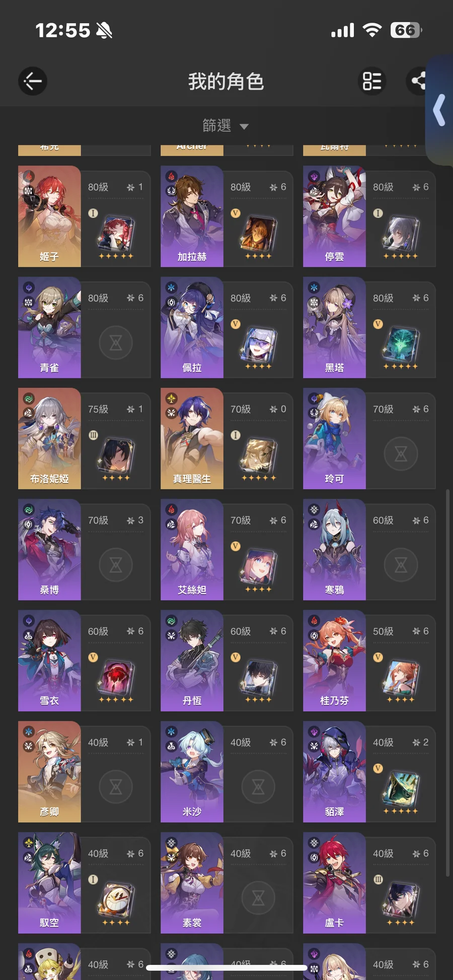The image size is (453, 980).
Task: Tap 布洛妮婭's light cone icon
Action: (x=116, y=456)
